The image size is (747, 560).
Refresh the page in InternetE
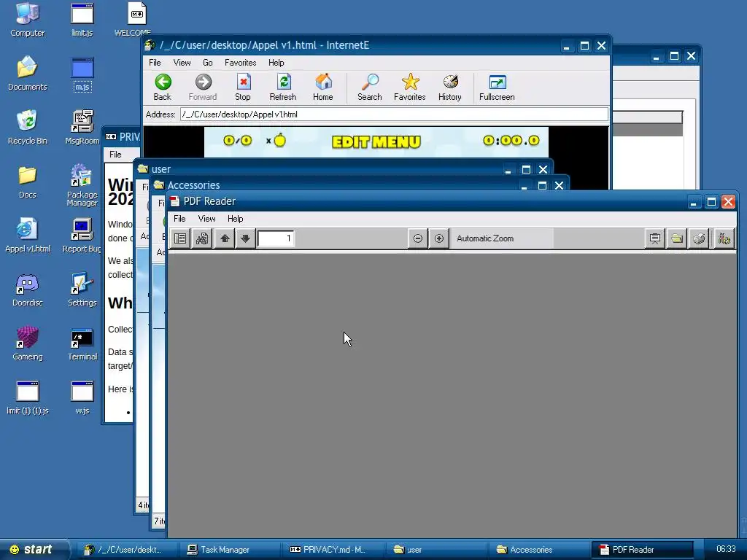[283, 87]
